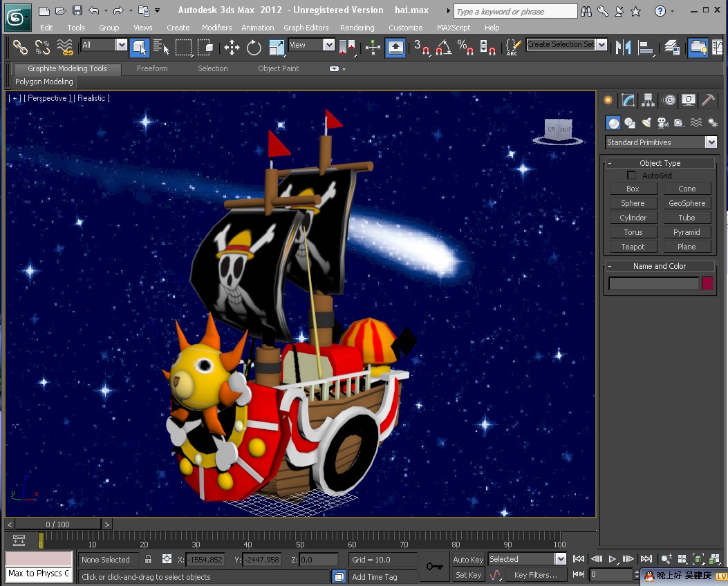Open Select by Name list icon

point(161,47)
